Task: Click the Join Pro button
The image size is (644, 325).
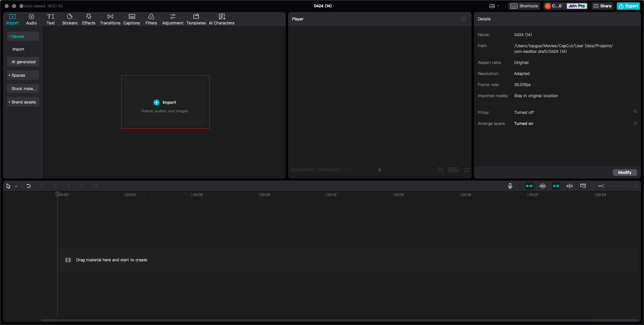Action: point(577,6)
